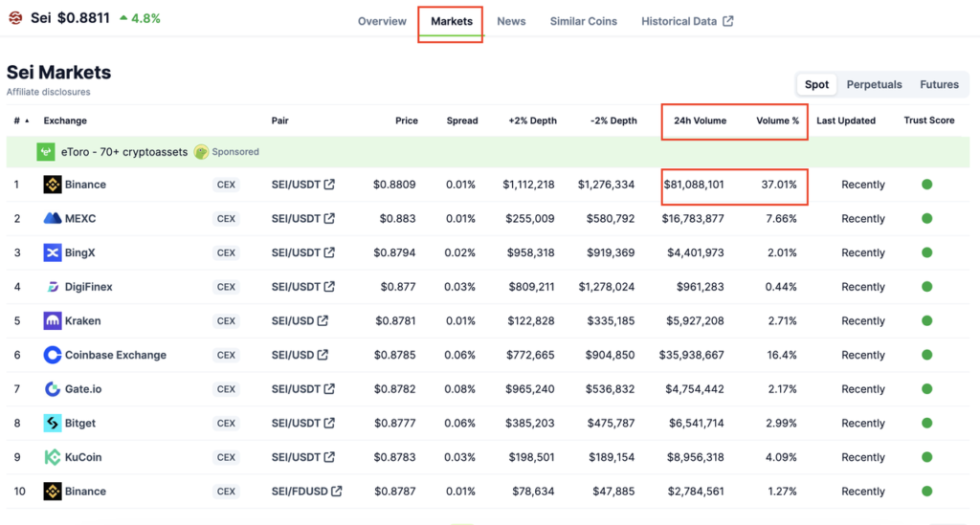Open external link icon for Gate.io pair
This screenshot has height=525, width=980.
pos(329,388)
